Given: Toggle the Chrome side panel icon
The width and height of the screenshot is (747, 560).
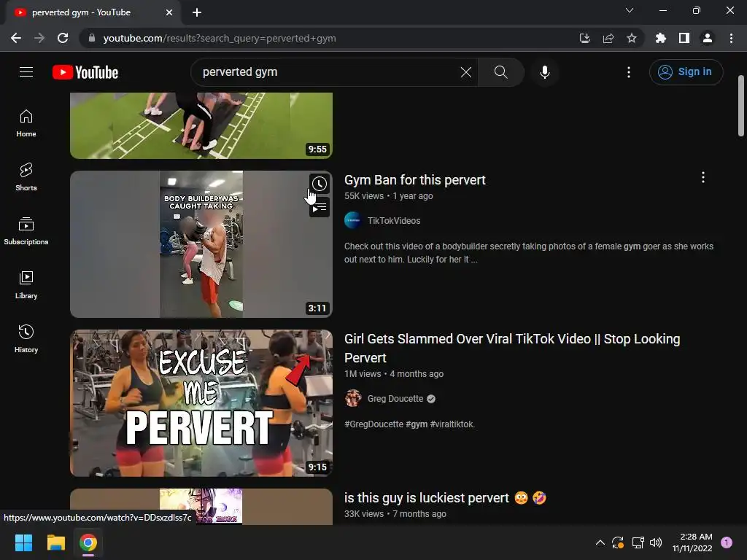Looking at the screenshot, I should [x=684, y=38].
